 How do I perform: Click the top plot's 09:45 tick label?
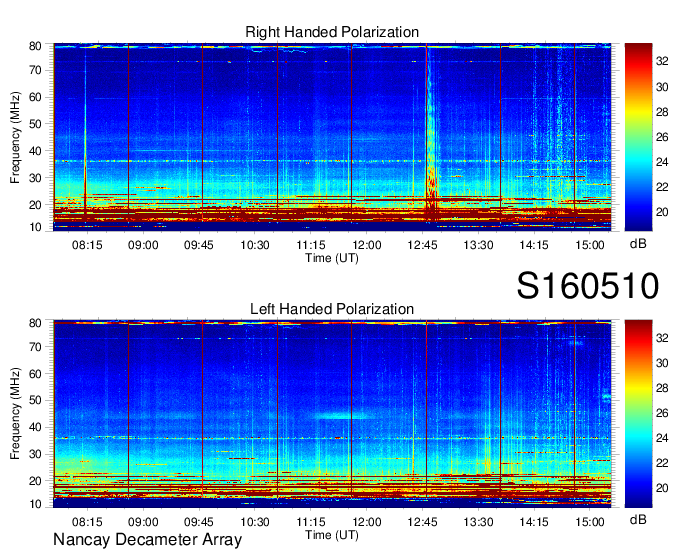pyautogui.click(x=199, y=245)
